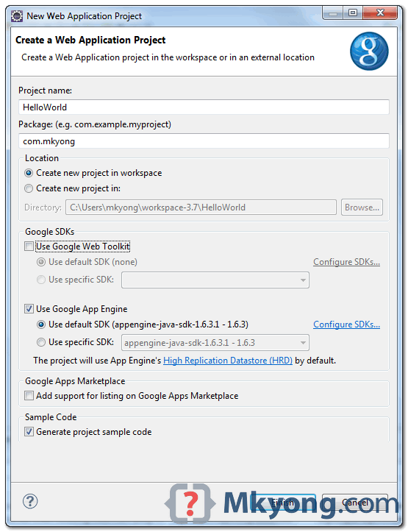Screen dimensions: 408x532
Task: Select Create new project in workspace
Action: (29, 173)
